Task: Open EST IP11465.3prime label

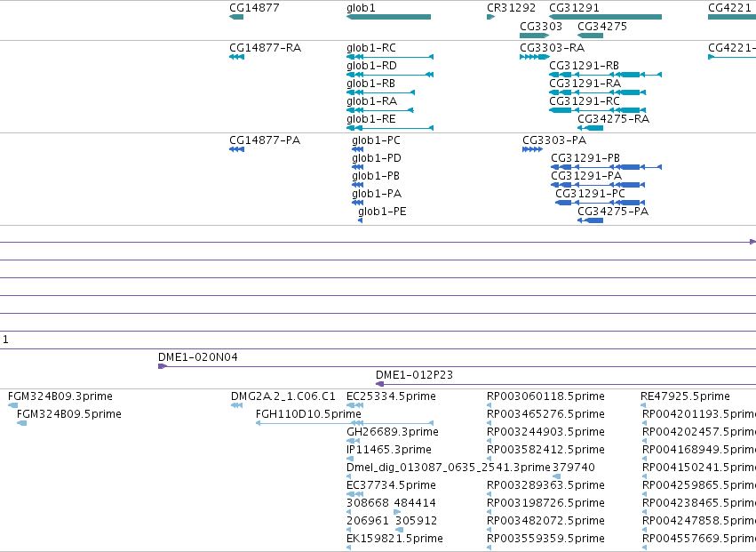Action: 389,450
